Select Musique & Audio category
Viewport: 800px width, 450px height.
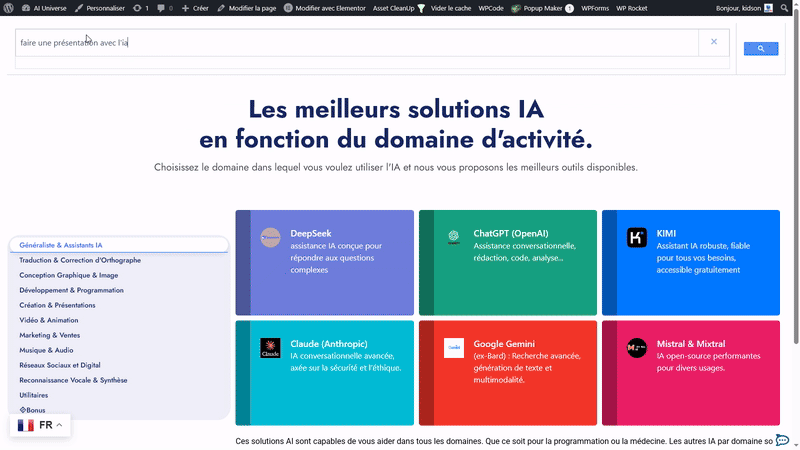click(x=46, y=351)
